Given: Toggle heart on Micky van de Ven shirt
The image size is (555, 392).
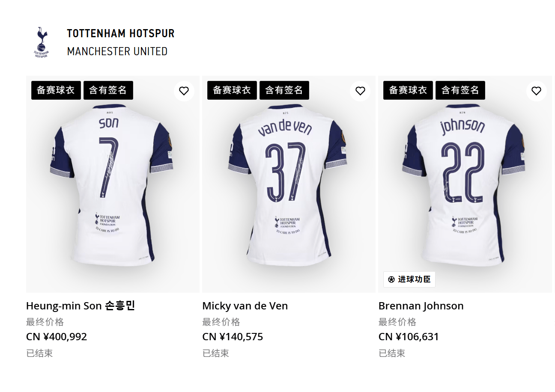Looking at the screenshot, I should pyautogui.click(x=360, y=91).
